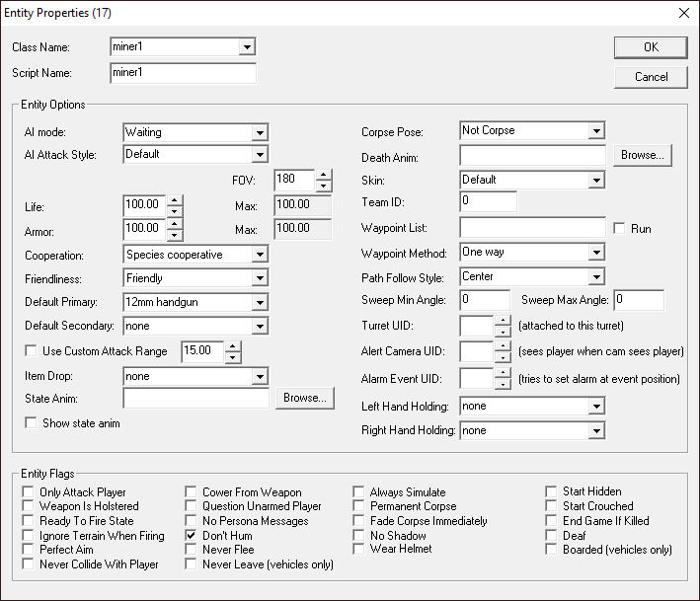Click OK to confirm entity properties
Viewport: 700px width, 601px height.
[x=651, y=47]
